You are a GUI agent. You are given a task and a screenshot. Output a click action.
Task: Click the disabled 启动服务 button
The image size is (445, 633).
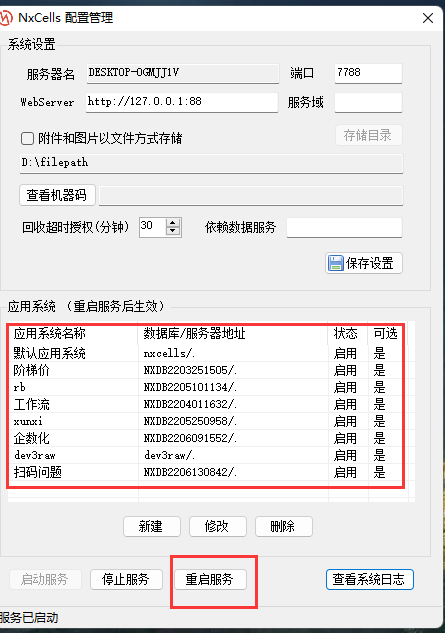pyautogui.click(x=46, y=580)
